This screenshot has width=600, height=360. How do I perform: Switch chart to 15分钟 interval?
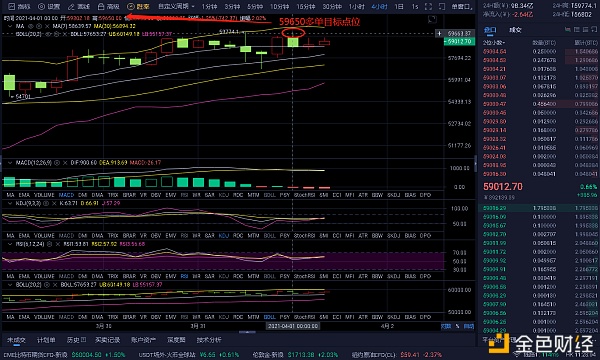click(306, 7)
